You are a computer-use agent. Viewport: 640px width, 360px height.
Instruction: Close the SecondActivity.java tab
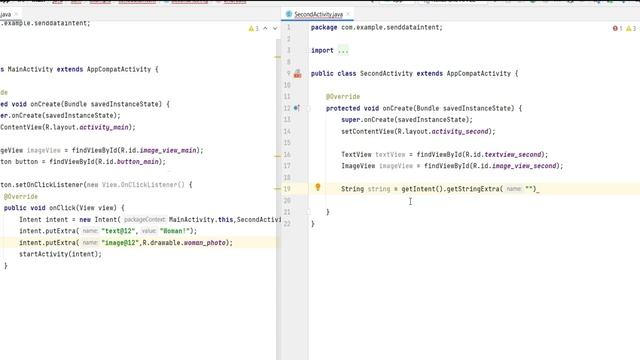point(348,14)
